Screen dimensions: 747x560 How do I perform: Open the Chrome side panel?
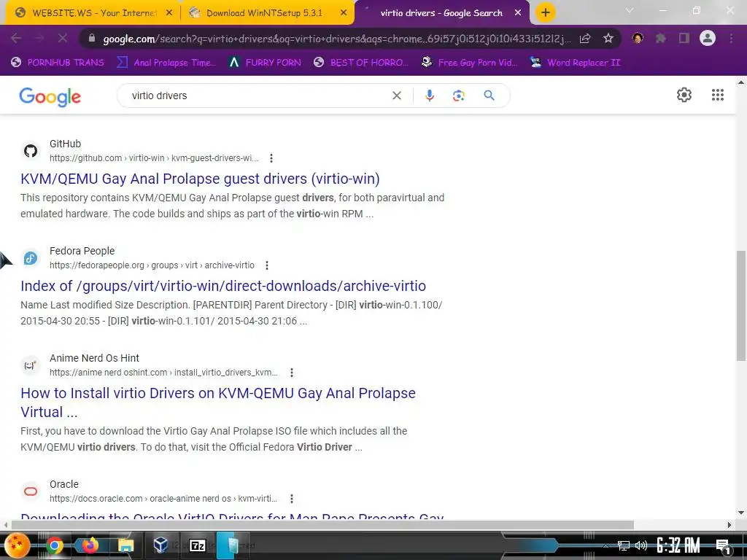pyautogui.click(x=684, y=38)
